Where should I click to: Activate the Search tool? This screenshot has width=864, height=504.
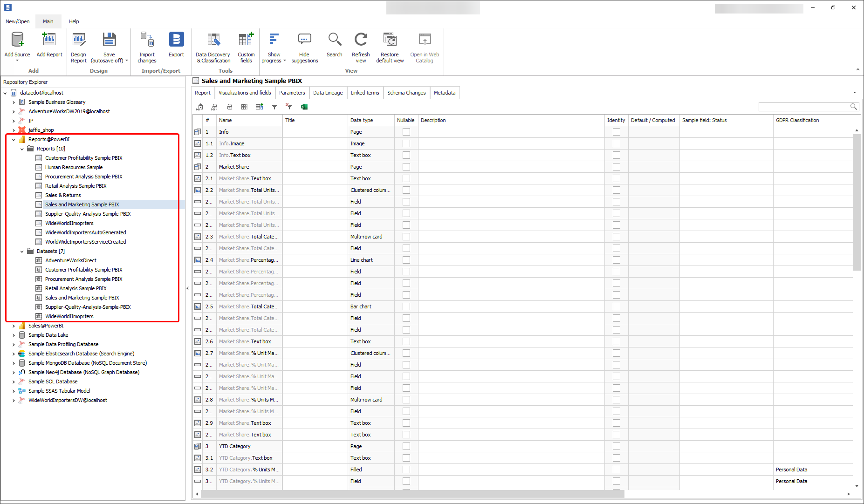(334, 46)
